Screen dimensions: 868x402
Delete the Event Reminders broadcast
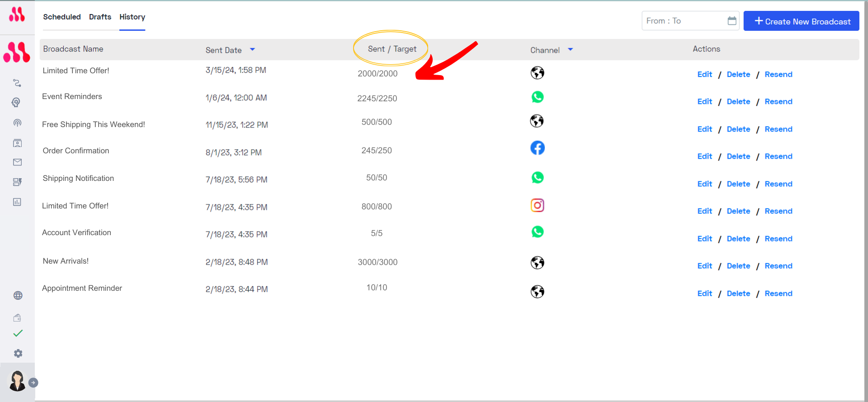click(x=738, y=101)
